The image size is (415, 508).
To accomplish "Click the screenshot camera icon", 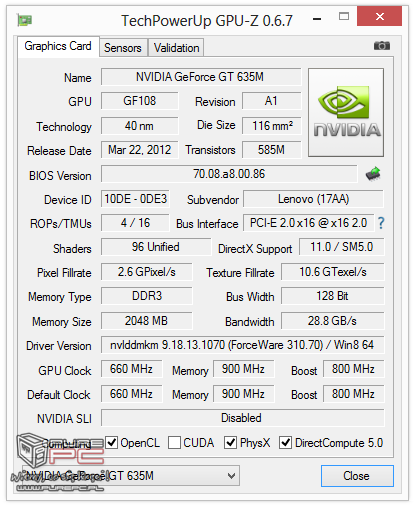I will click(x=382, y=46).
